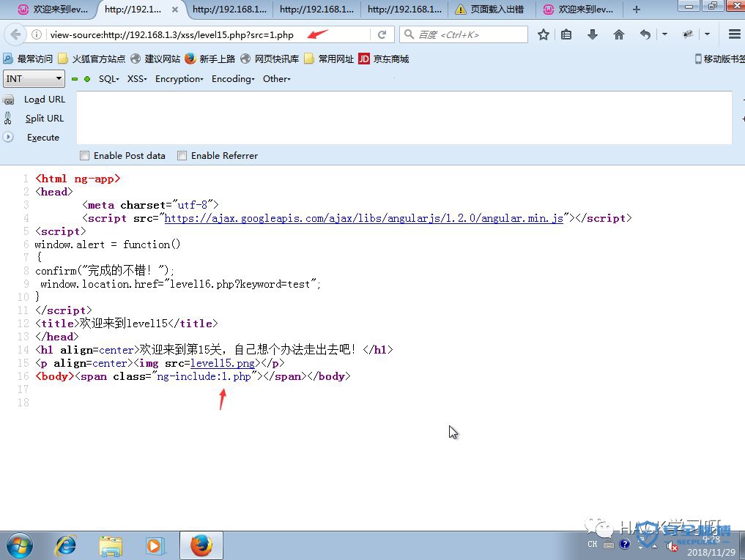Go to the Firefox home page icon
This screenshot has height=560, width=745.
(x=619, y=34)
